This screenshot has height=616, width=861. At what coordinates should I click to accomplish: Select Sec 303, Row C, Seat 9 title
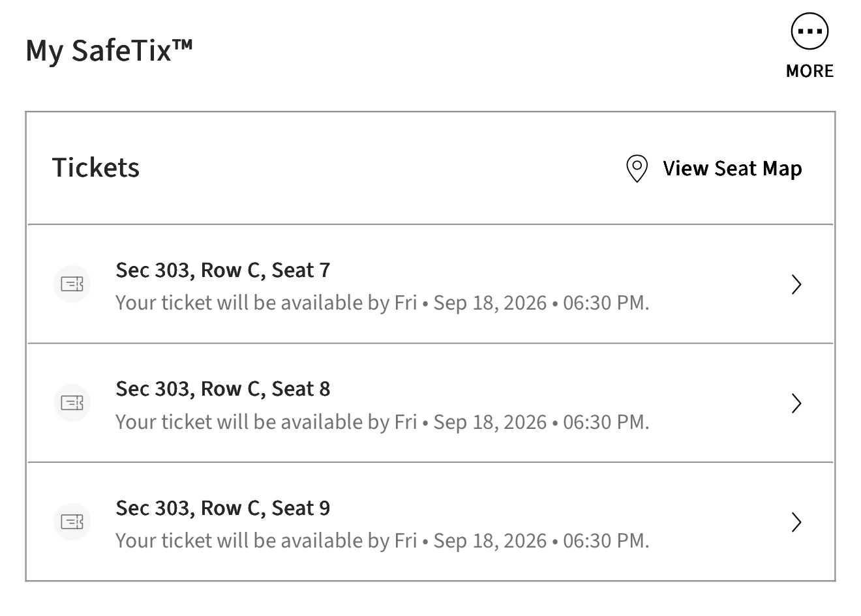(x=223, y=508)
